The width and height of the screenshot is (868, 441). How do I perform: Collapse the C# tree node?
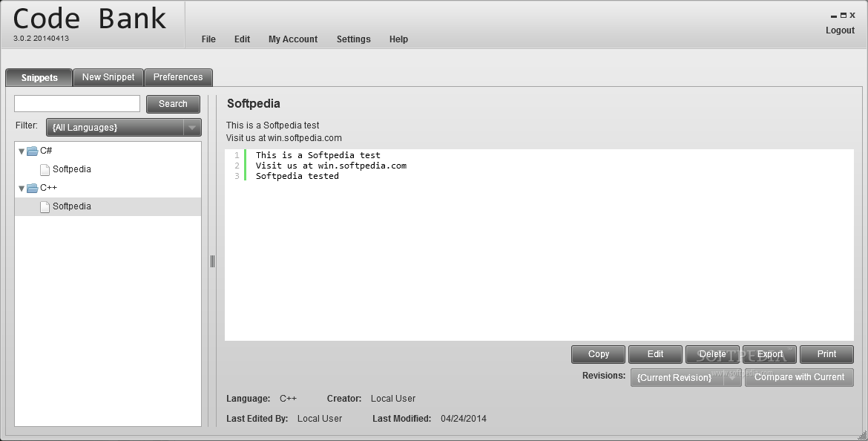click(22, 151)
